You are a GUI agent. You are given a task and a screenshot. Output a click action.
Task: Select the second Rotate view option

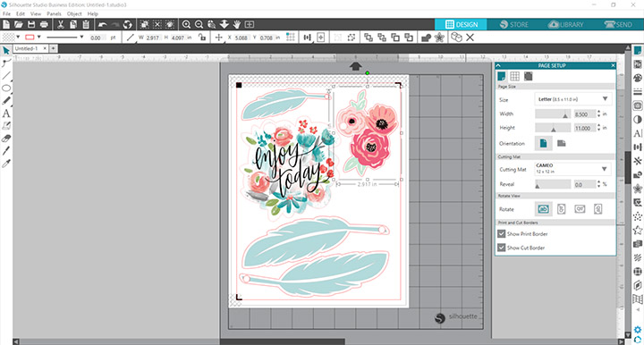(561, 209)
